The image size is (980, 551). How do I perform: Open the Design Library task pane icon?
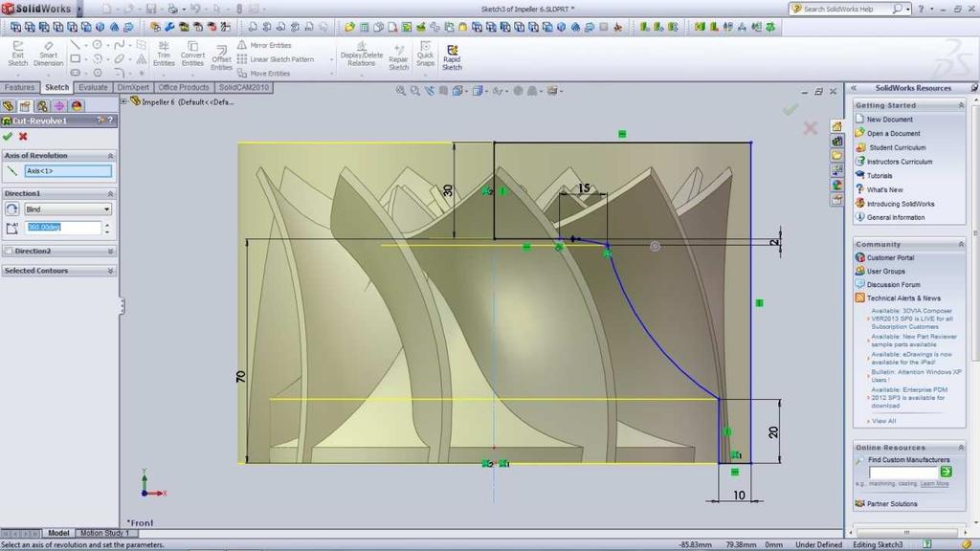click(x=836, y=142)
